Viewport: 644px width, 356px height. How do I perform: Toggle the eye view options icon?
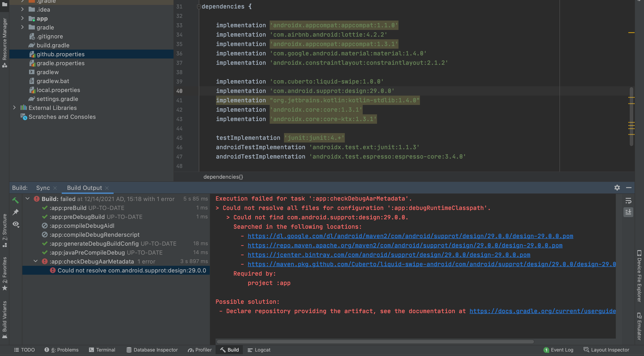click(16, 224)
